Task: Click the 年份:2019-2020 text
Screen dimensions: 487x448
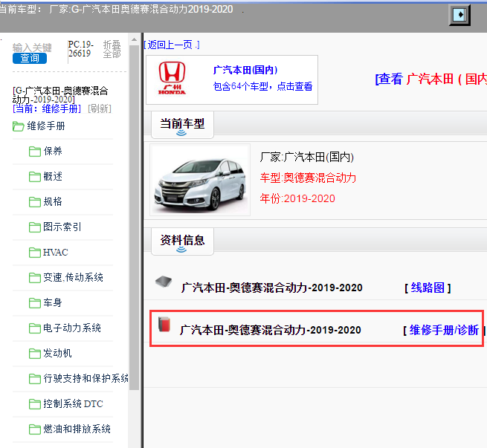Action: pyautogui.click(x=297, y=198)
